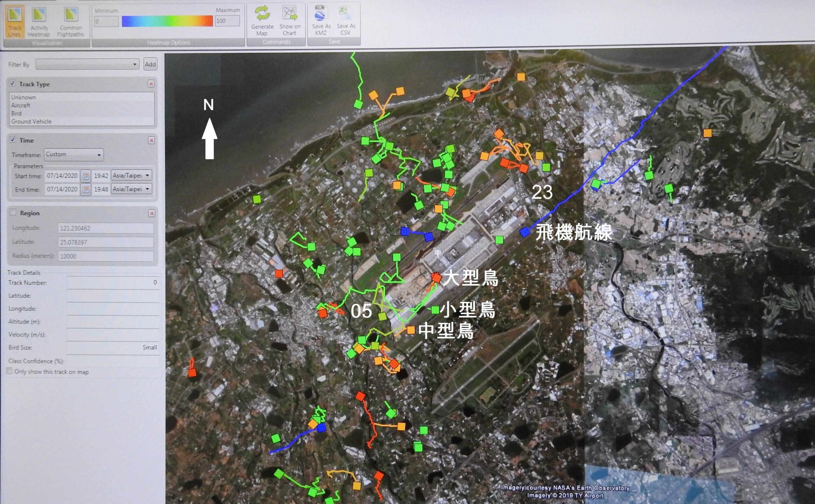The height and width of the screenshot is (504, 815).
Task: Select Bird in Track Type list
Action: pos(16,113)
